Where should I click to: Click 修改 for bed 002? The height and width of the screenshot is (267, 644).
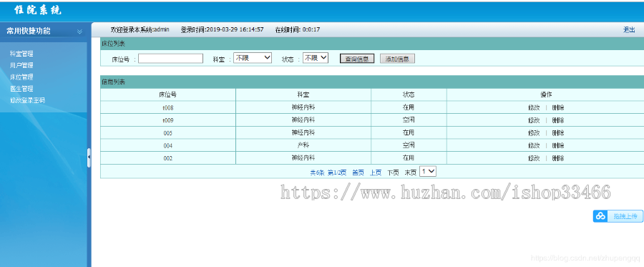tap(534, 158)
